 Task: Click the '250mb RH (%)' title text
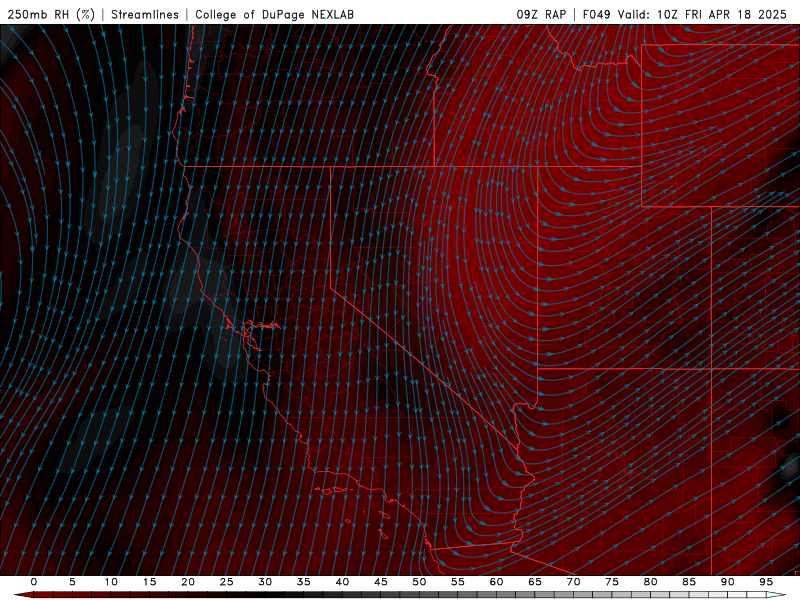[x=51, y=14]
